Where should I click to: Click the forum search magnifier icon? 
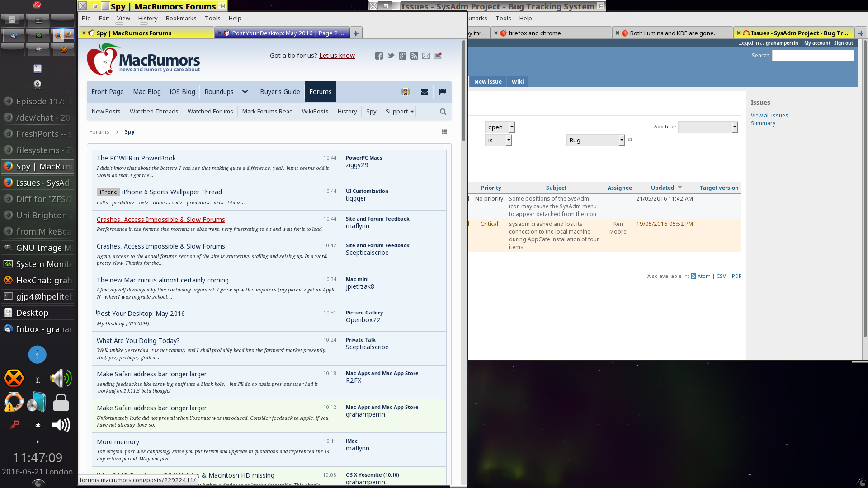tap(443, 112)
